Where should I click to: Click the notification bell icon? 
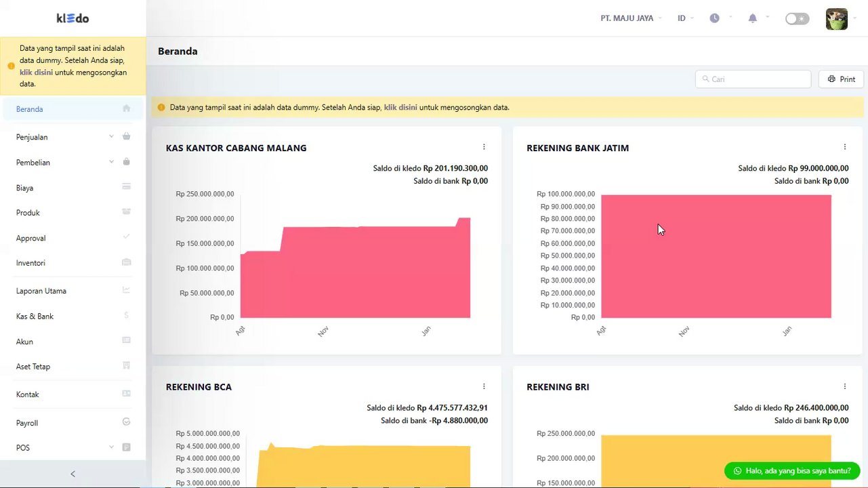752,18
